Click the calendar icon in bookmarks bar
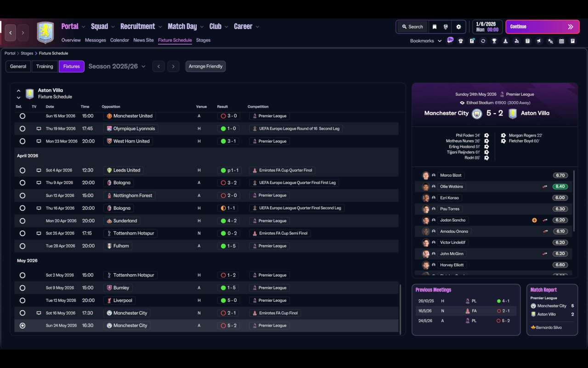Screen dimensions: 588x368 (x=561, y=41)
